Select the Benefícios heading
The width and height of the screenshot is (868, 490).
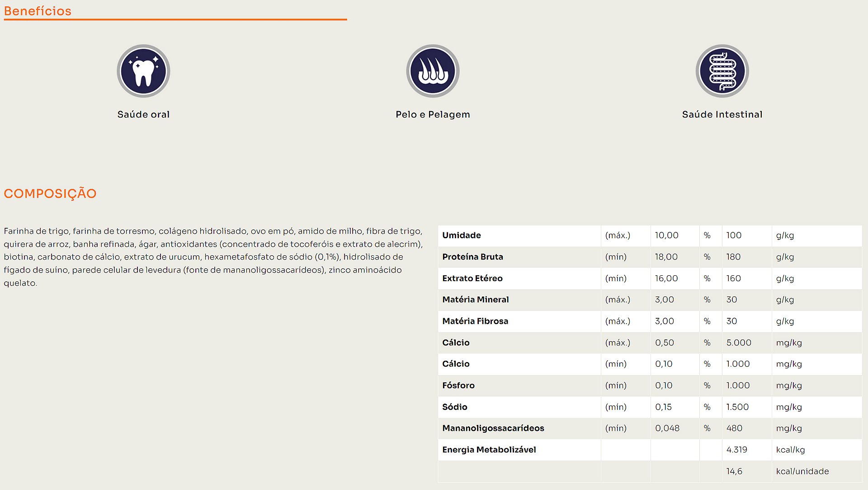pos(38,11)
